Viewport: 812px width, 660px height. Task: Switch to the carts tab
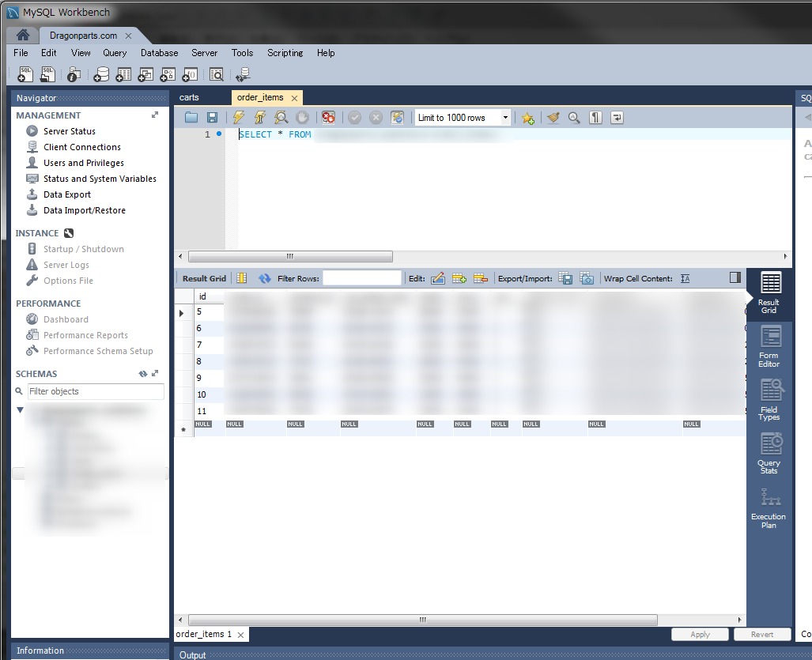click(189, 97)
